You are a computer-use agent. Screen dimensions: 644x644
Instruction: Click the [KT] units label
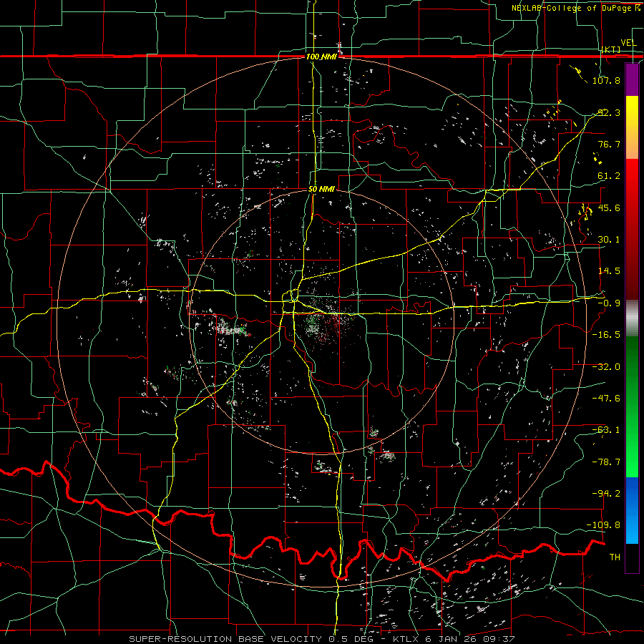pyautogui.click(x=611, y=49)
